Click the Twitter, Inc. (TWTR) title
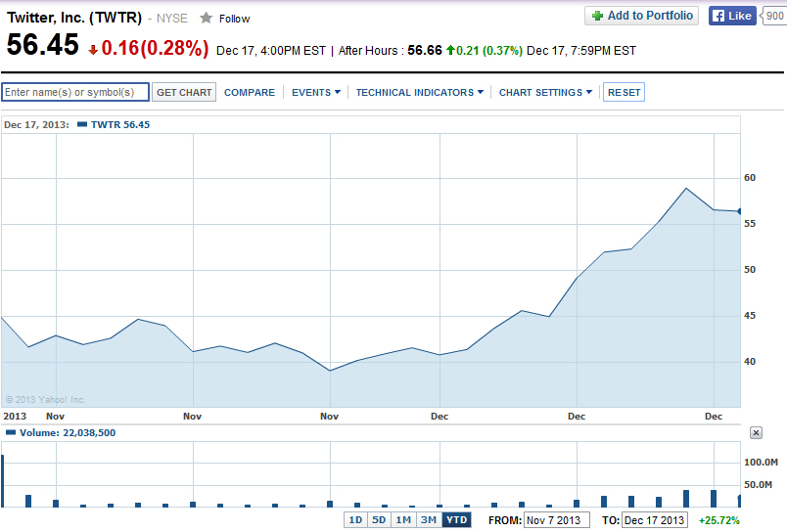Viewport: 787px width, 532px height. (x=74, y=18)
